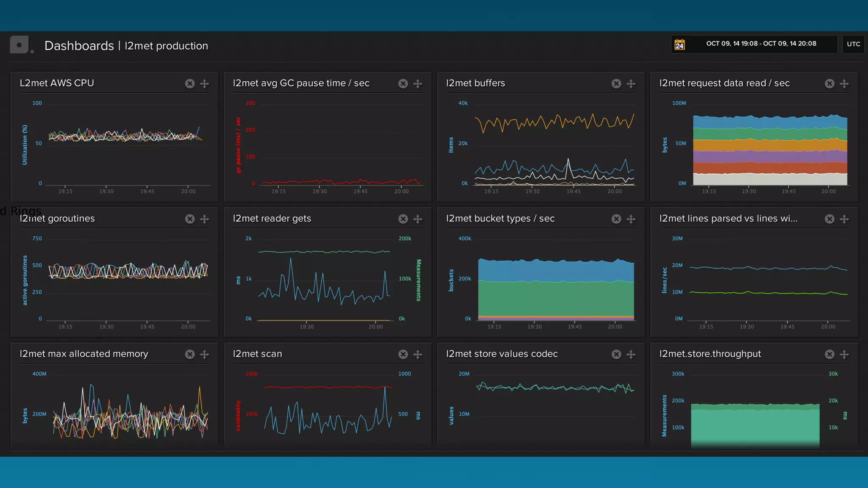The image size is (868, 488).
Task: Remove the l2met avg GC pause chart
Action: [x=403, y=84]
